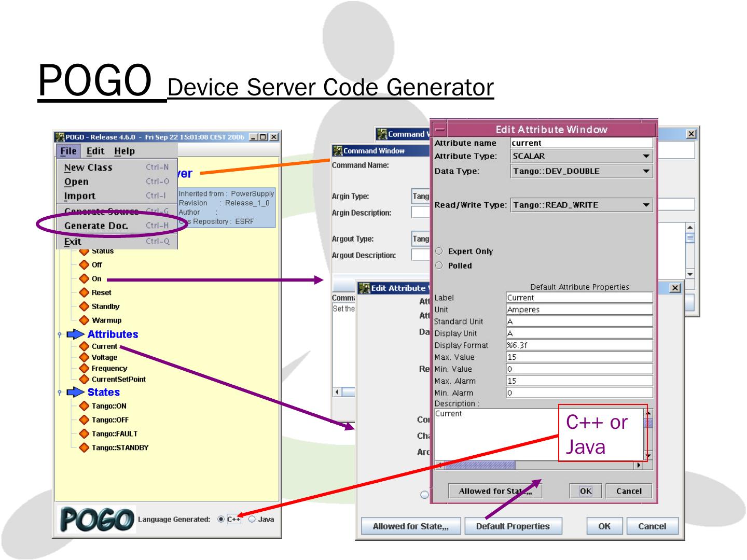747x560 pixels.
Task: Open the Edit menu
Action: point(95,151)
